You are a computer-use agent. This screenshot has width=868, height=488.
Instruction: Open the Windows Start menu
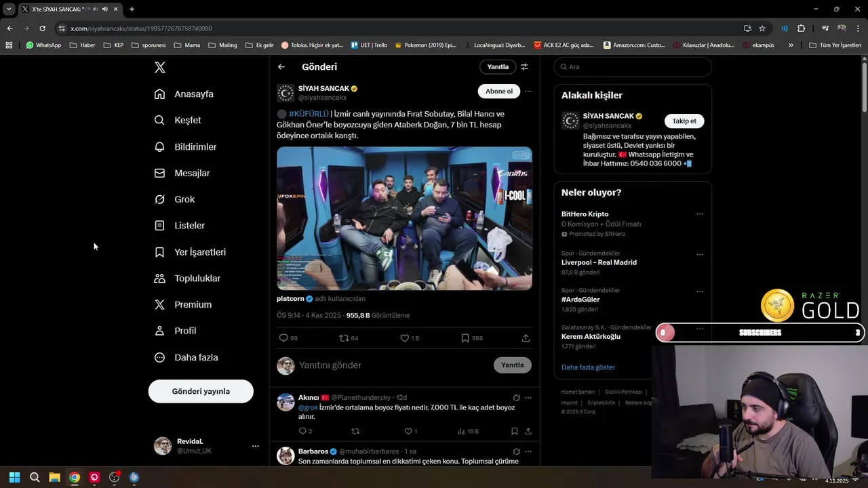click(x=14, y=477)
